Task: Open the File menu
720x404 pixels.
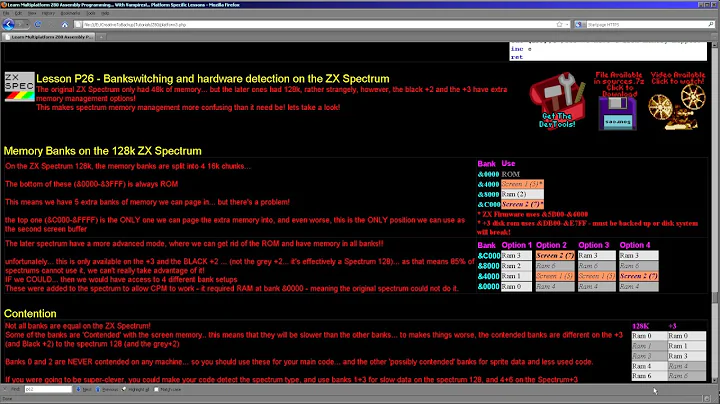Action: 6,13
